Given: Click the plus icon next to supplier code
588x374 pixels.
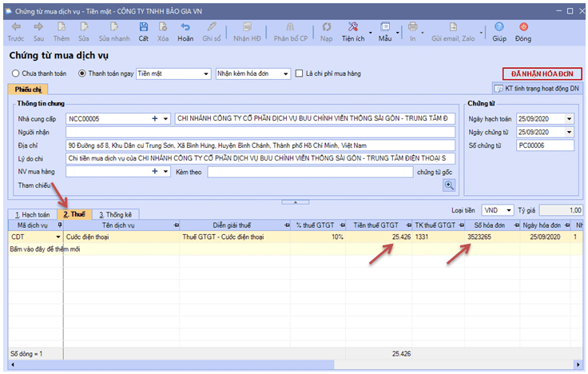Looking at the screenshot, I should click(155, 118).
